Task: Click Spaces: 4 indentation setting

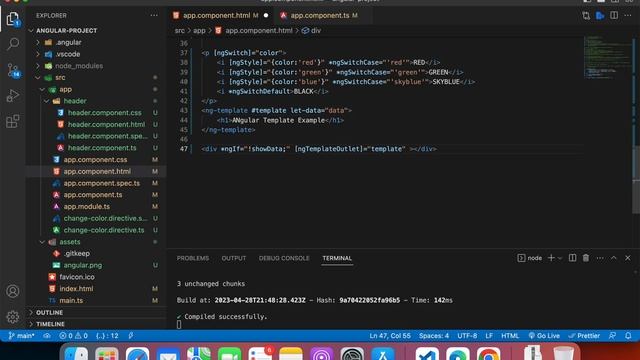Action: (x=433, y=336)
